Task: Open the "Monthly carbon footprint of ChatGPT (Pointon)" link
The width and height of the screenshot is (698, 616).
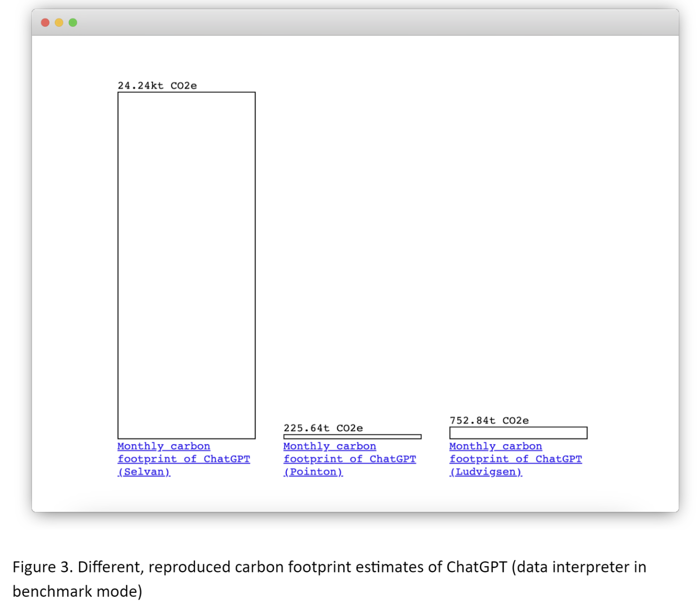Action: tap(350, 459)
